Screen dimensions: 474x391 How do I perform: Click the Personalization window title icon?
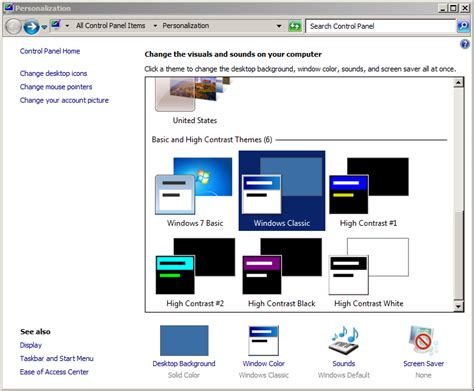point(9,8)
